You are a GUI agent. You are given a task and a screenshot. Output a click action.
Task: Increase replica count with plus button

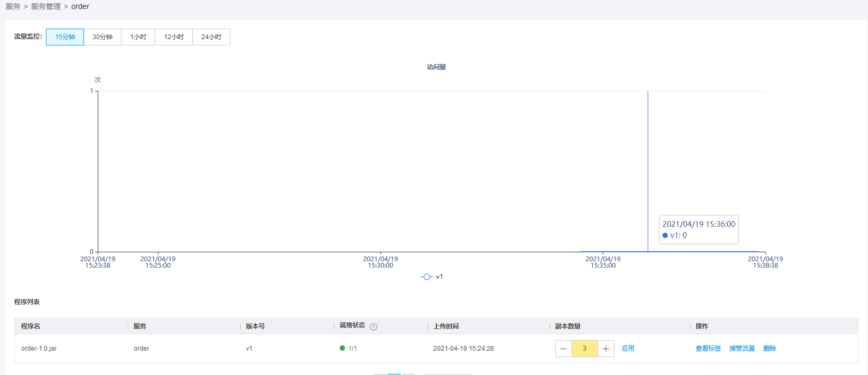[x=606, y=349]
